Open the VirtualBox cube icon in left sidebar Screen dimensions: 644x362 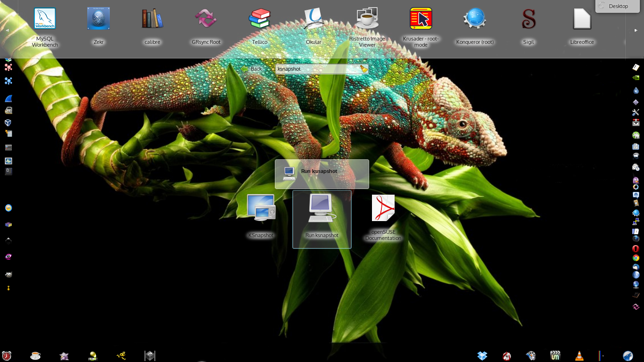click(8, 123)
